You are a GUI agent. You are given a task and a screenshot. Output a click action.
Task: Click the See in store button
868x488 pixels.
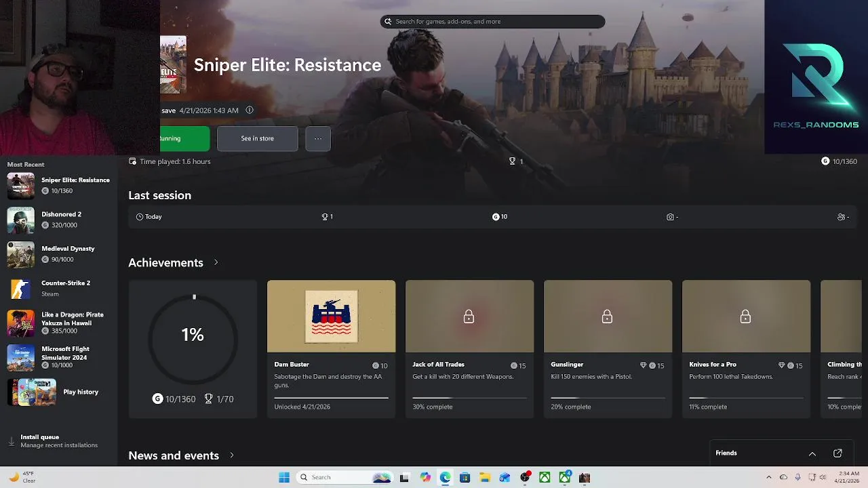tap(257, 138)
